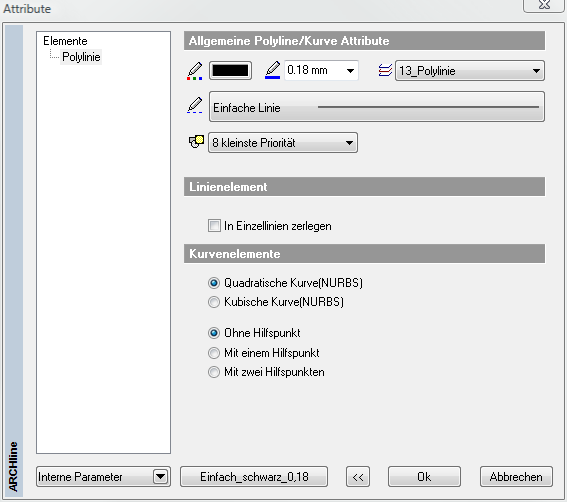Enable In Einzellinien zerlegen checkbox

pyautogui.click(x=214, y=226)
